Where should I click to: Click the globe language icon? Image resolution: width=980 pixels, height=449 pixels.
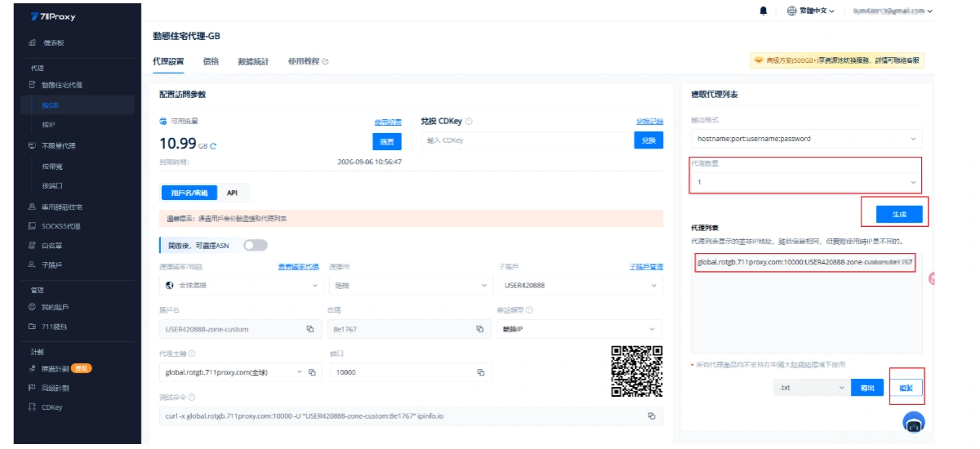pyautogui.click(x=791, y=11)
